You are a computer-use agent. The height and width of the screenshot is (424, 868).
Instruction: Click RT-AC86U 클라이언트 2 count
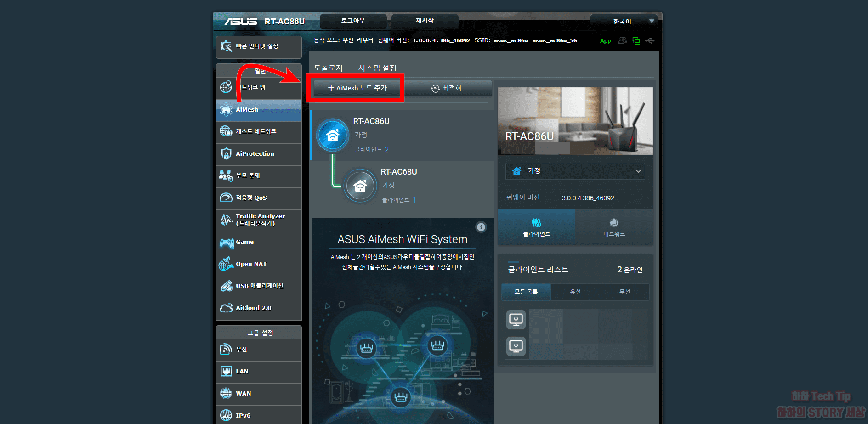click(x=371, y=149)
